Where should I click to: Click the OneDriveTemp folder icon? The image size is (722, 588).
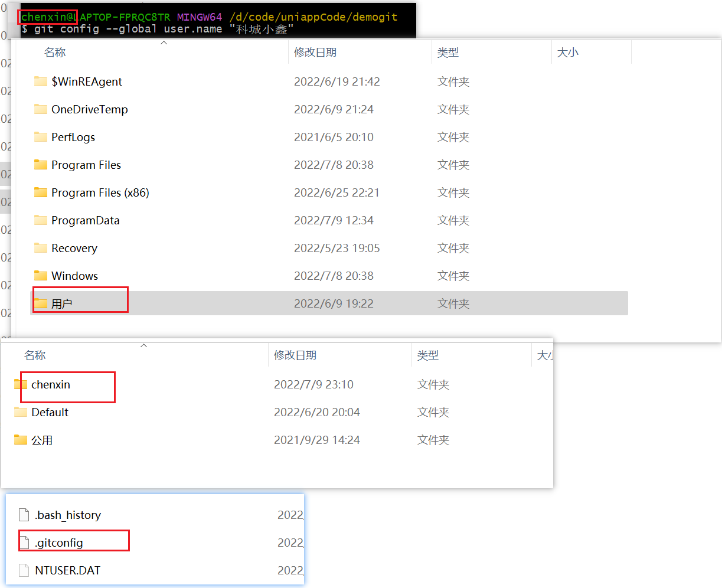[x=41, y=109]
